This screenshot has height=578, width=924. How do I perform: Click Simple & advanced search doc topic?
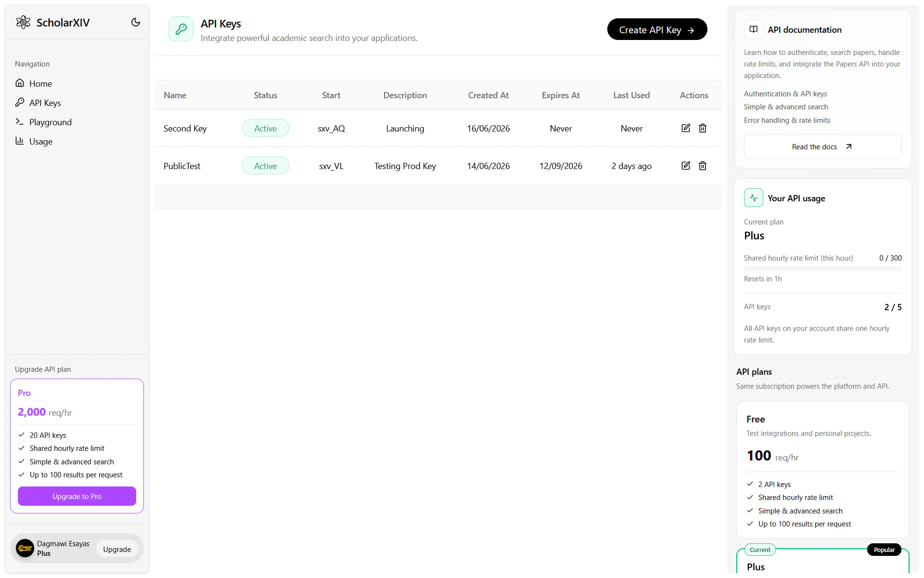click(x=786, y=106)
